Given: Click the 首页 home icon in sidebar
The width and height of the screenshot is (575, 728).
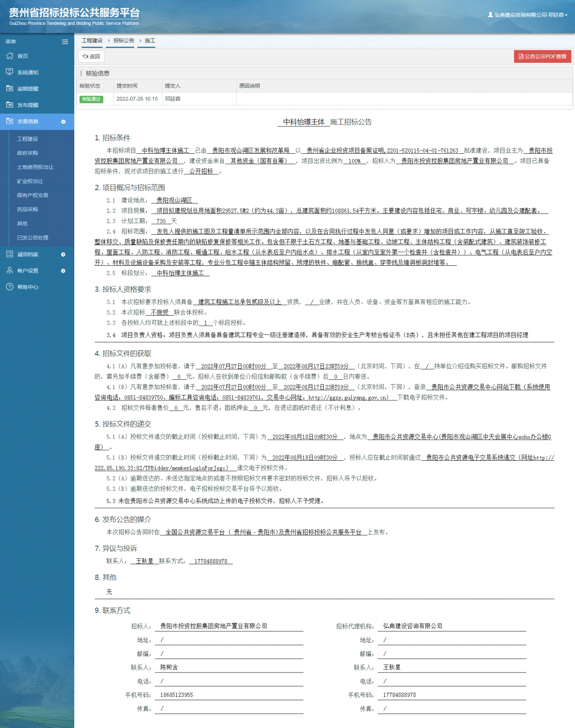Looking at the screenshot, I should tap(10, 56).
